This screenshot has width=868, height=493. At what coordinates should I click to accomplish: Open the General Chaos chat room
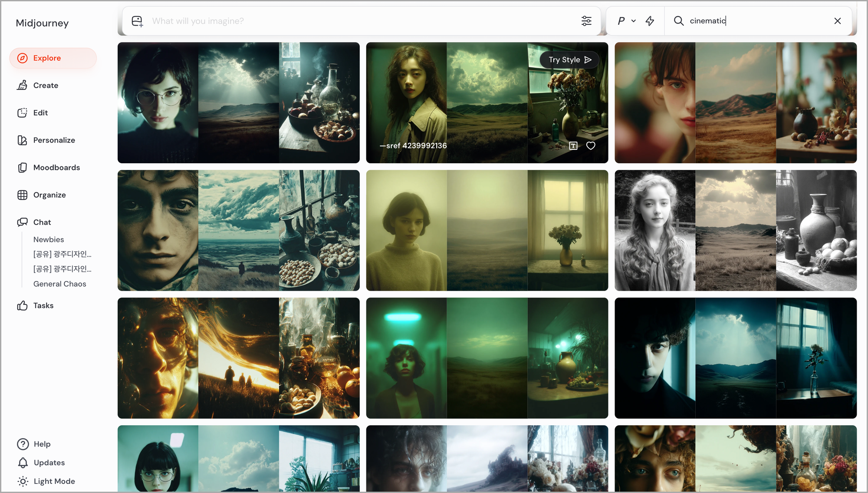point(60,284)
